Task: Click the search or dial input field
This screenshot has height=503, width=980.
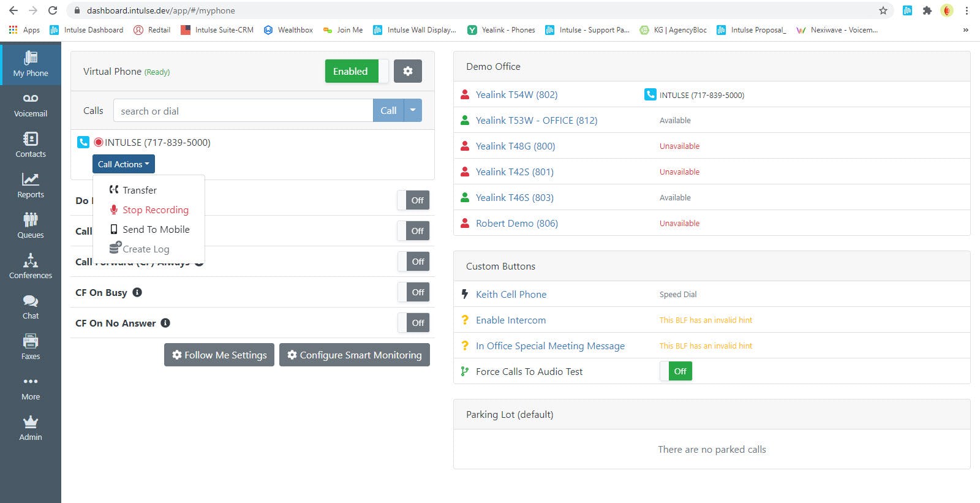Action: [243, 110]
